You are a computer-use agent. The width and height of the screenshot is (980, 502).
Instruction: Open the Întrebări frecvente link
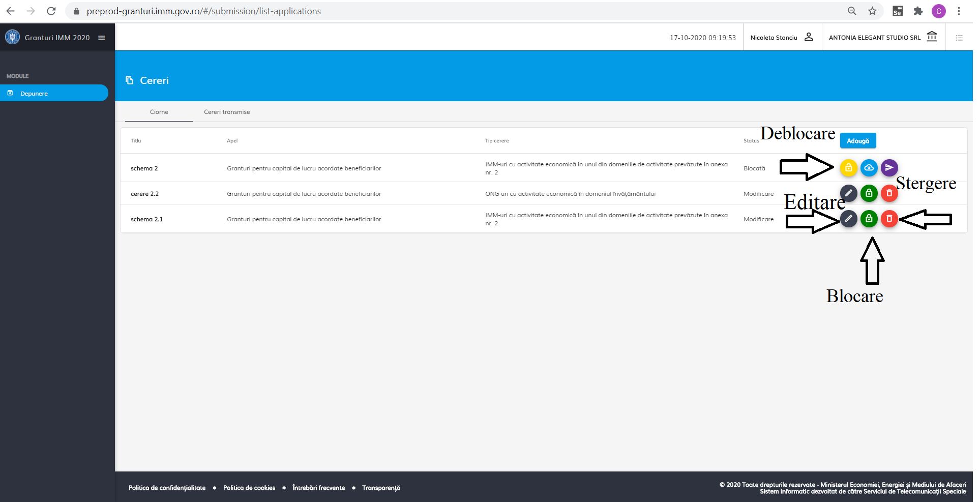(x=318, y=488)
